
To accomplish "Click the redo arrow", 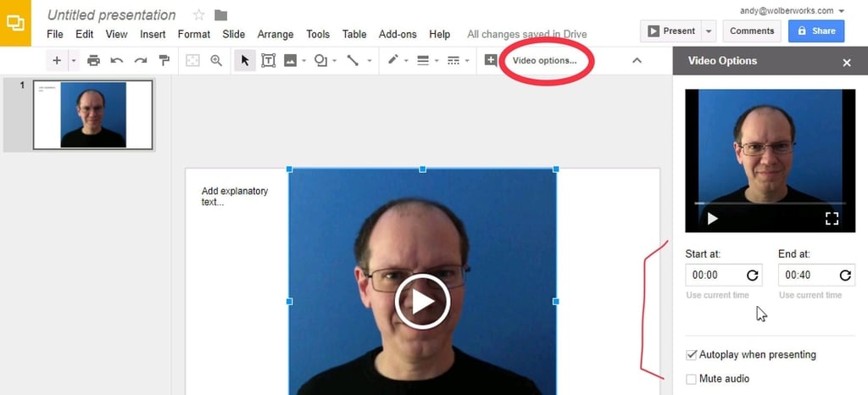I will point(141,60).
